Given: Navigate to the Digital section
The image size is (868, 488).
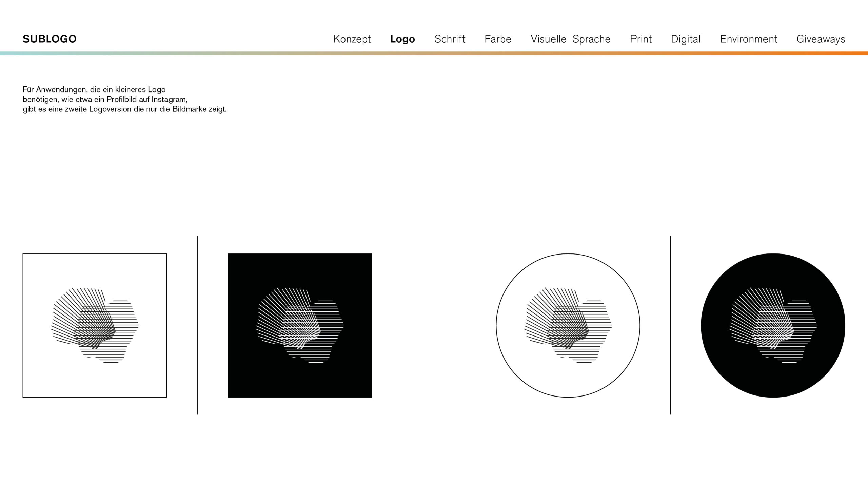Looking at the screenshot, I should (x=686, y=39).
